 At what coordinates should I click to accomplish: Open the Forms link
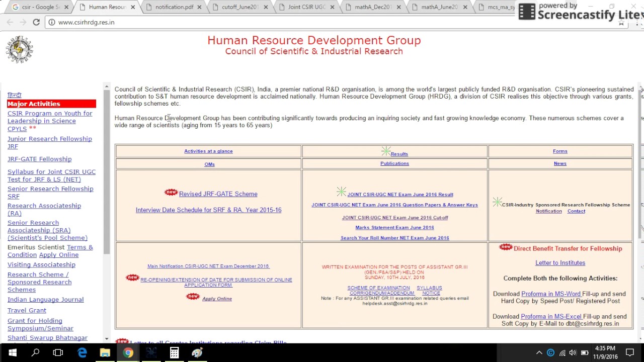560,151
